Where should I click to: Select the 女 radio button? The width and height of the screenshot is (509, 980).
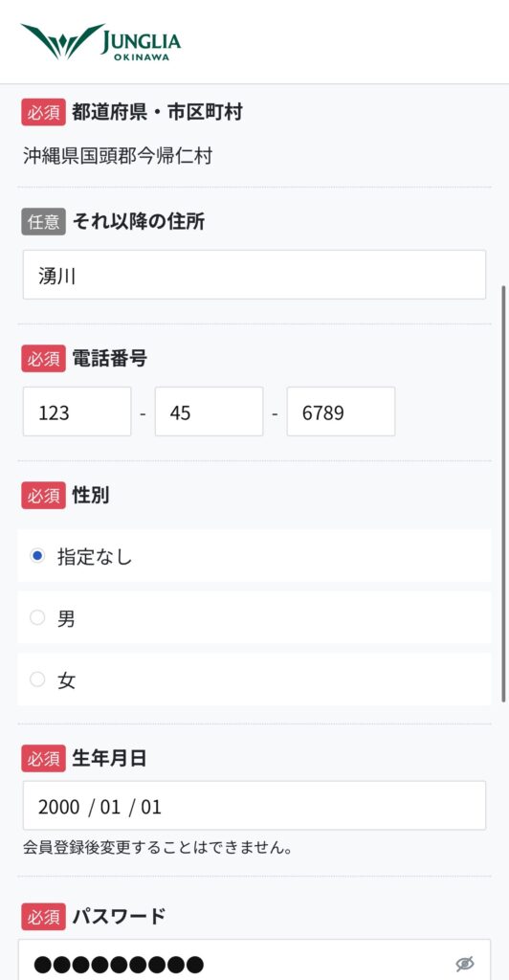tap(37, 679)
